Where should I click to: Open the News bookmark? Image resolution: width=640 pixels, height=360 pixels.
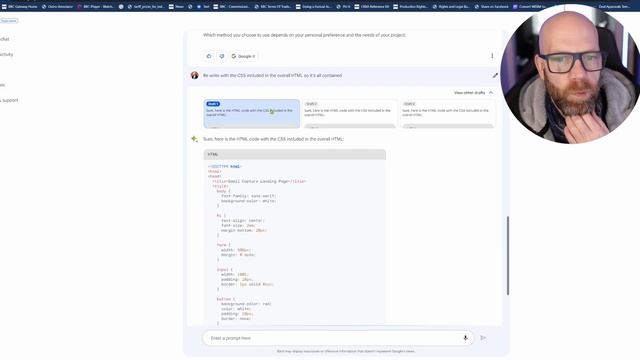tap(177, 7)
